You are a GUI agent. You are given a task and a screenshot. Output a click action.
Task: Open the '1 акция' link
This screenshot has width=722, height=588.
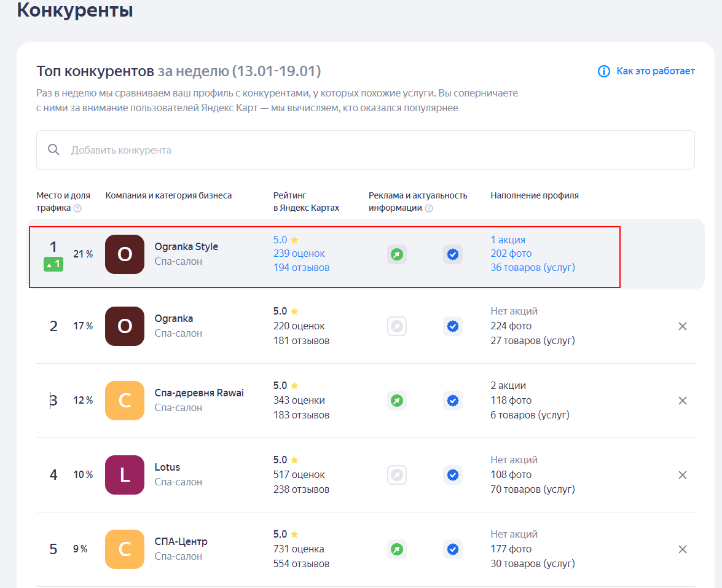pos(508,240)
